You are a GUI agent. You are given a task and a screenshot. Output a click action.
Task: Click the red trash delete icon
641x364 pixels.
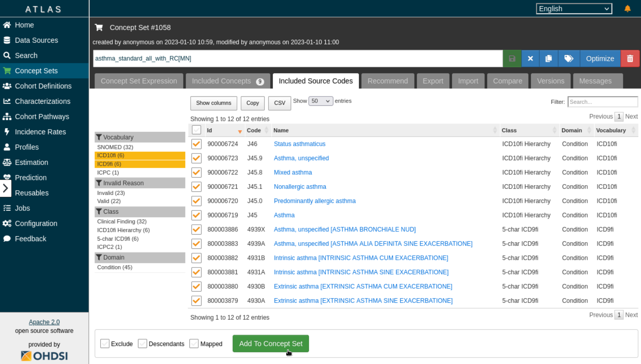pyautogui.click(x=630, y=59)
